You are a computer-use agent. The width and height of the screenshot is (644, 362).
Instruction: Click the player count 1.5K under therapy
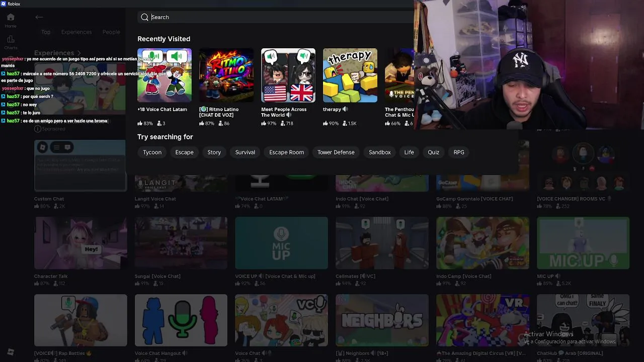tap(349, 123)
